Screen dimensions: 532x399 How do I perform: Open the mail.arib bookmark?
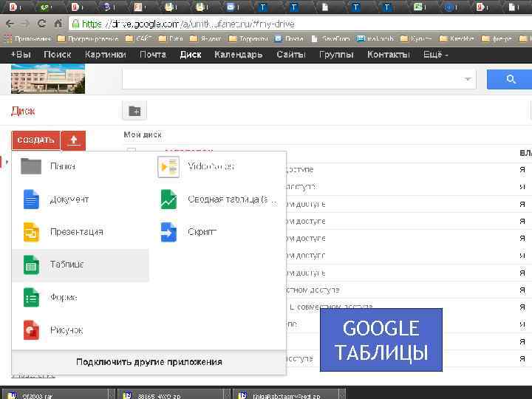click(375, 38)
